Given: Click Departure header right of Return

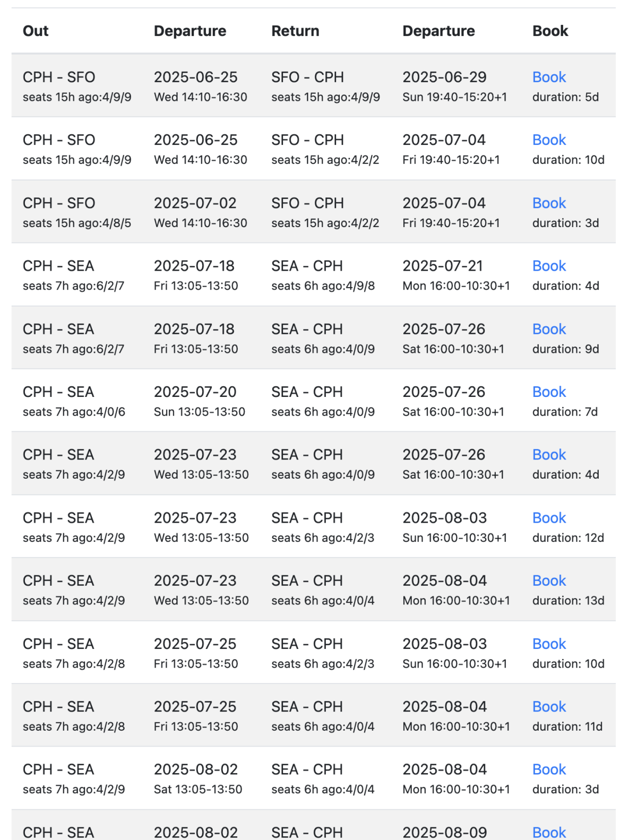Looking at the screenshot, I should 438,31.
